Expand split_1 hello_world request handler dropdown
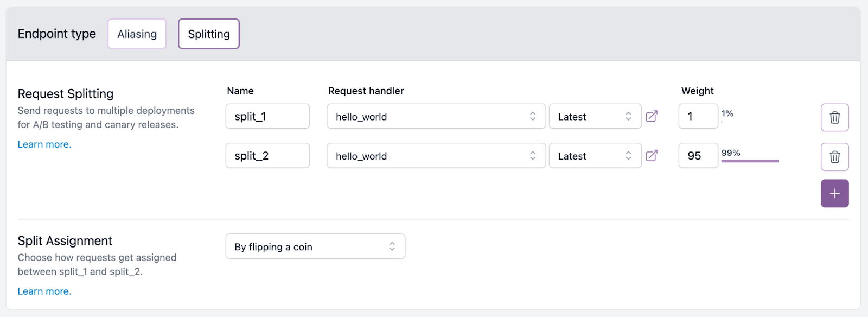 [x=436, y=116]
